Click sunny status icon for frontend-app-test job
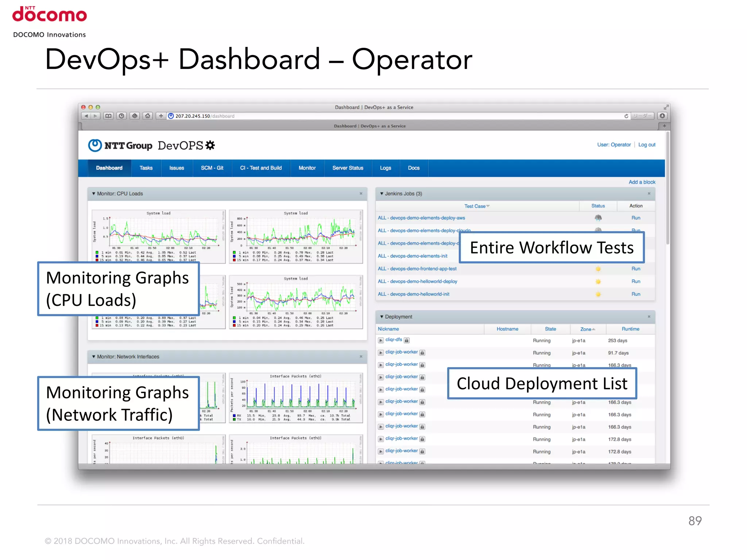The height and width of the screenshot is (560, 747). 598,269
